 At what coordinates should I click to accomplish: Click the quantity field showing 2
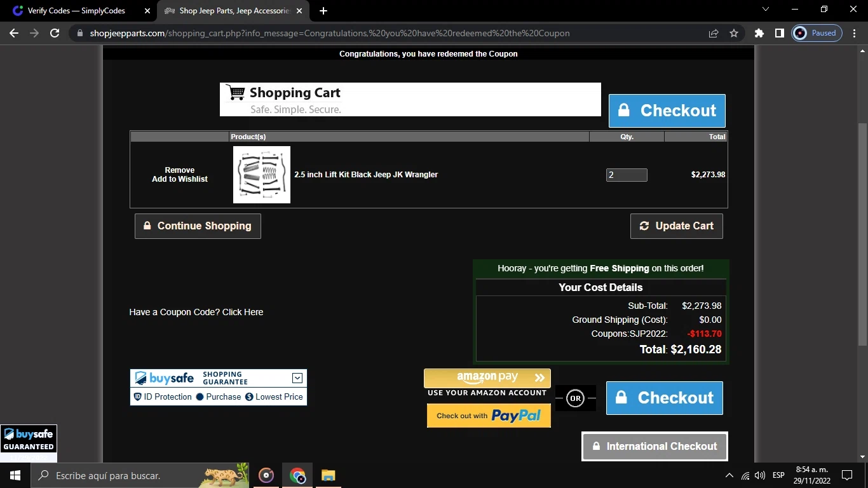click(x=627, y=175)
